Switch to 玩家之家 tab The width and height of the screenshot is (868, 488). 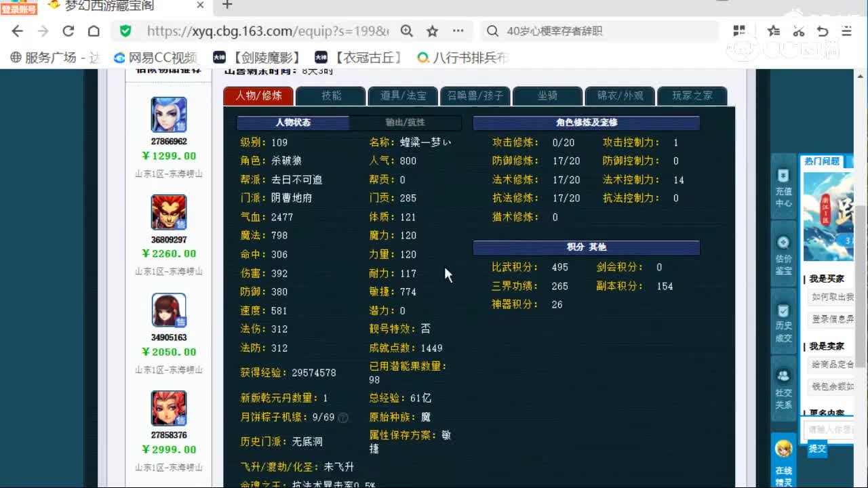pos(692,96)
